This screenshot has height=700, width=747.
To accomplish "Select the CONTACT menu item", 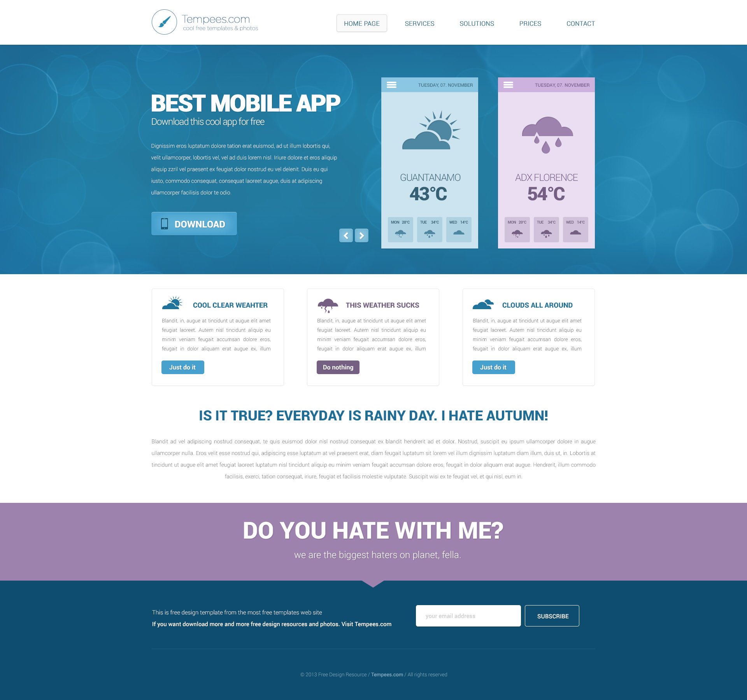I will coord(580,23).
